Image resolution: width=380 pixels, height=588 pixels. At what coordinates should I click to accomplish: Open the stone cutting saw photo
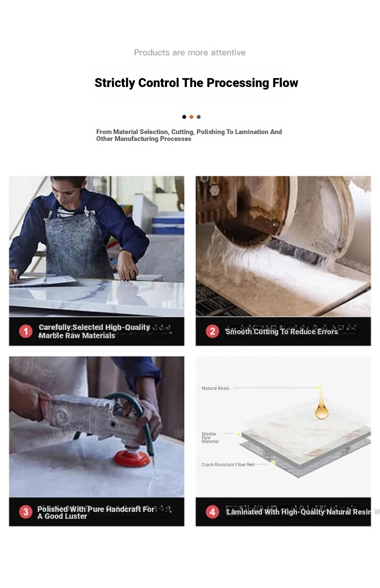pos(283,246)
